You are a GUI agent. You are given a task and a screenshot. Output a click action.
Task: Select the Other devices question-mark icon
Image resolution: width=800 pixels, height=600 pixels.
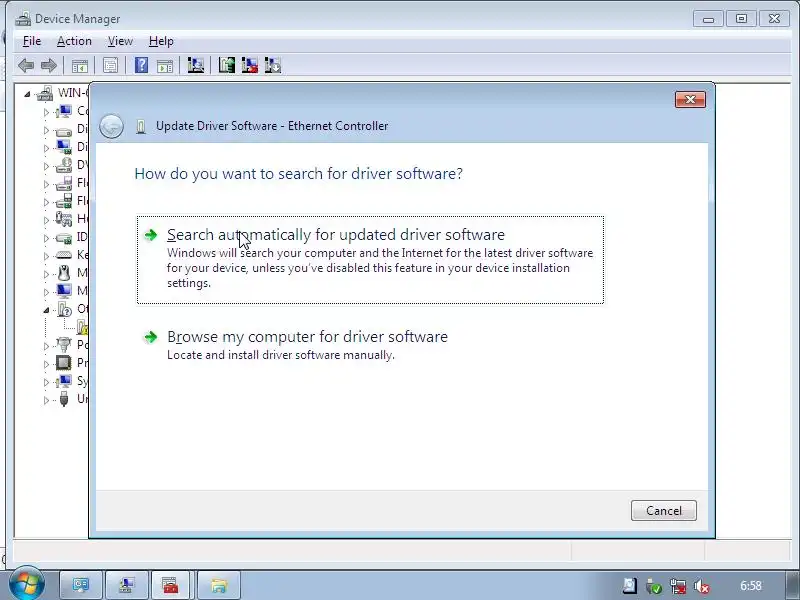tap(65, 309)
